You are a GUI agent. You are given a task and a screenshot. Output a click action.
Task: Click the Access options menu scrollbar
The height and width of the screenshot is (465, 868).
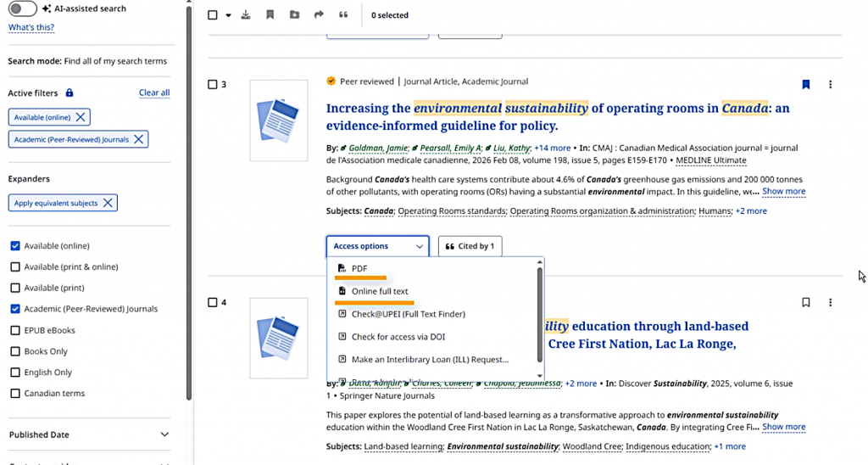pyautogui.click(x=540, y=316)
